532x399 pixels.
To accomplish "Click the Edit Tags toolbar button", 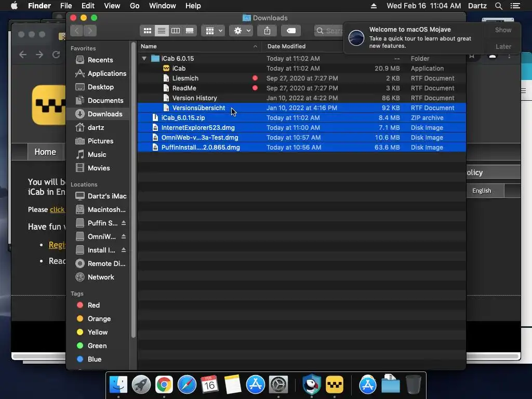I will (291, 31).
